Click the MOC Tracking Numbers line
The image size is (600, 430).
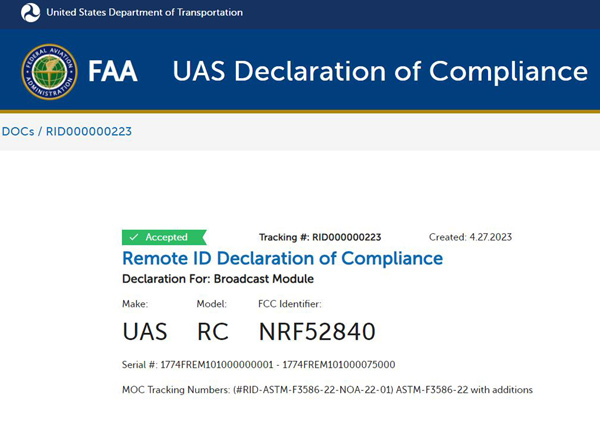pyautogui.click(x=326, y=388)
